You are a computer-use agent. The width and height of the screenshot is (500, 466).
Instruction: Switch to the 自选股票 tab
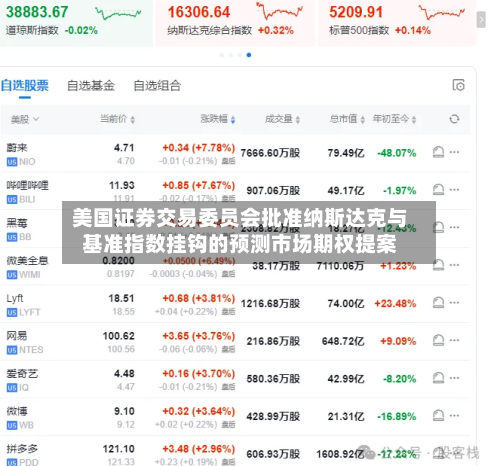coord(25,86)
